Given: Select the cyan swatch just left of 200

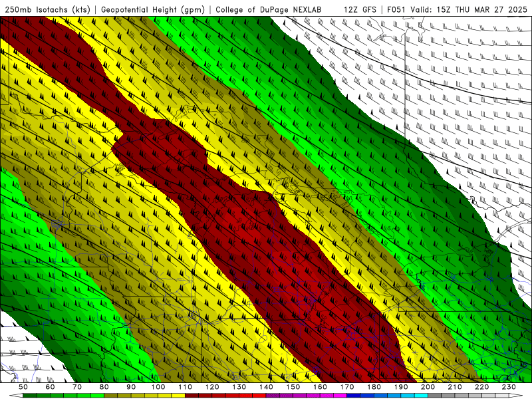Looking at the screenshot, I should [421, 396].
